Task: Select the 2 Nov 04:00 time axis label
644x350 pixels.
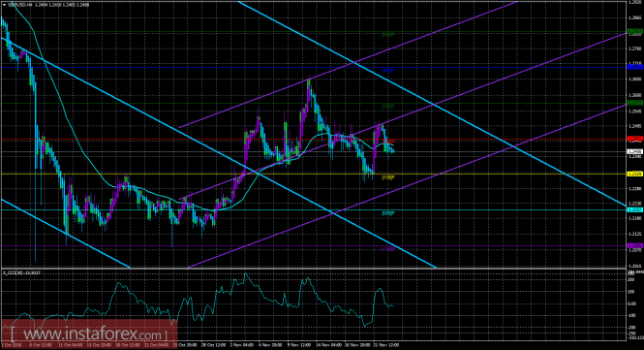Action: [x=240, y=345]
